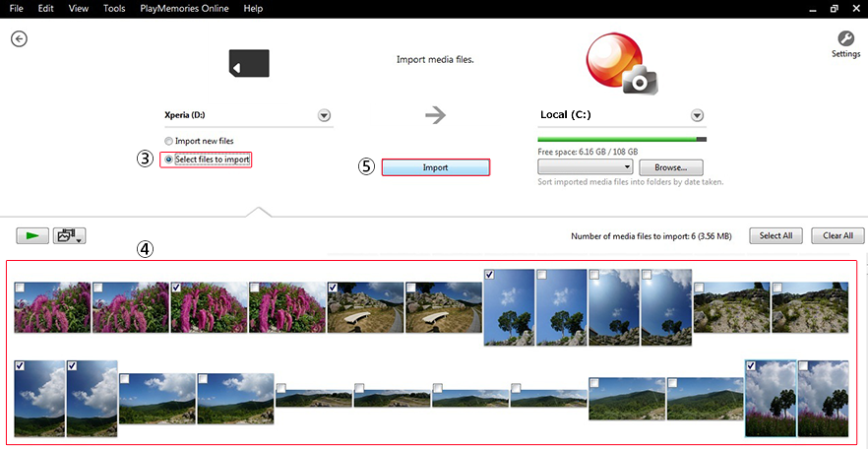Screen dimensions: 868x449
Task: Open the File menu
Action: point(16,9)
